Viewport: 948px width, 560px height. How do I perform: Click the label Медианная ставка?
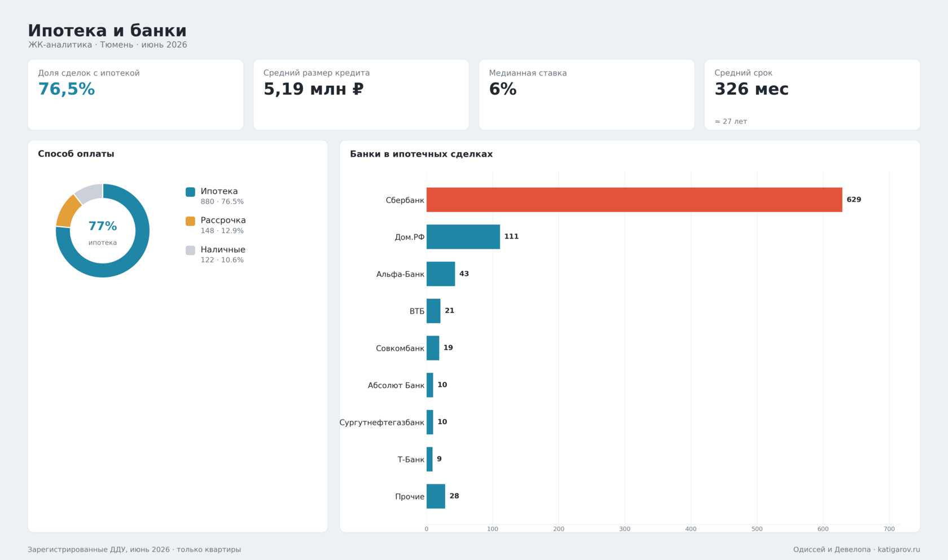click(528, 73)
